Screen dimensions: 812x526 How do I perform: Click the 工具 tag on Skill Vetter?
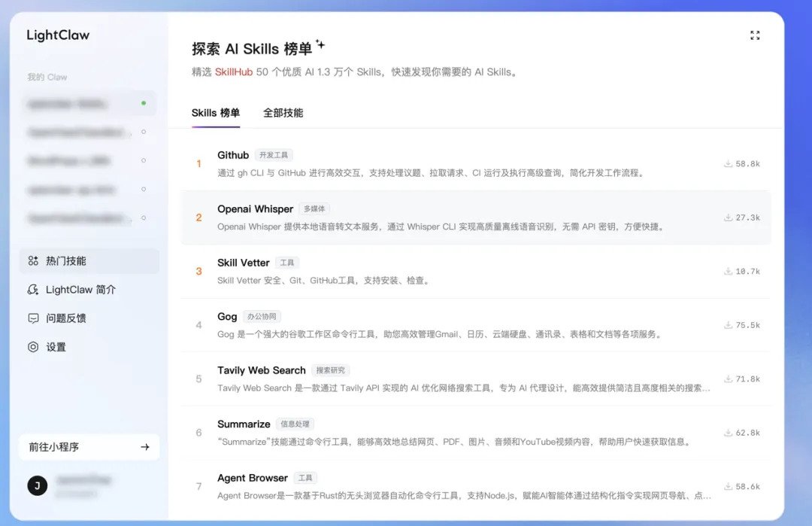(x=287, y=263)
